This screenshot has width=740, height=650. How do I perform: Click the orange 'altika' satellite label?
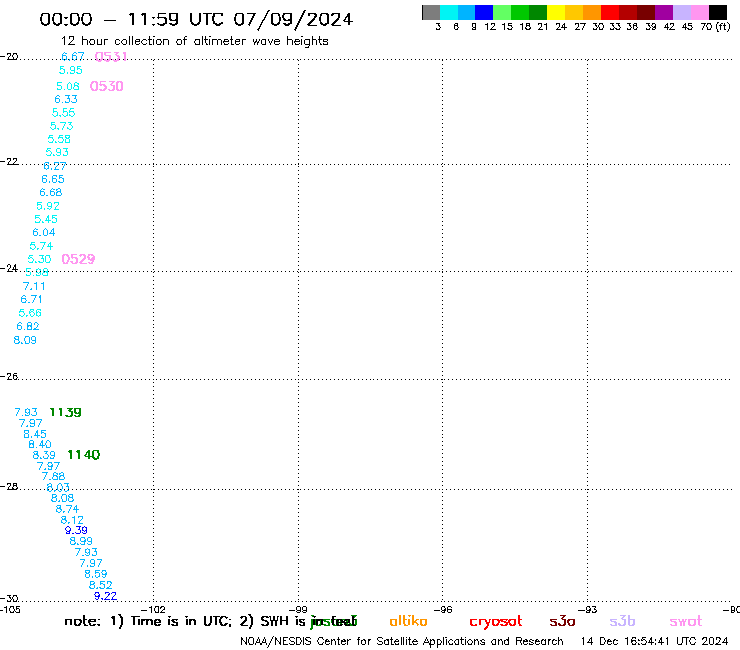click(408, 621)
